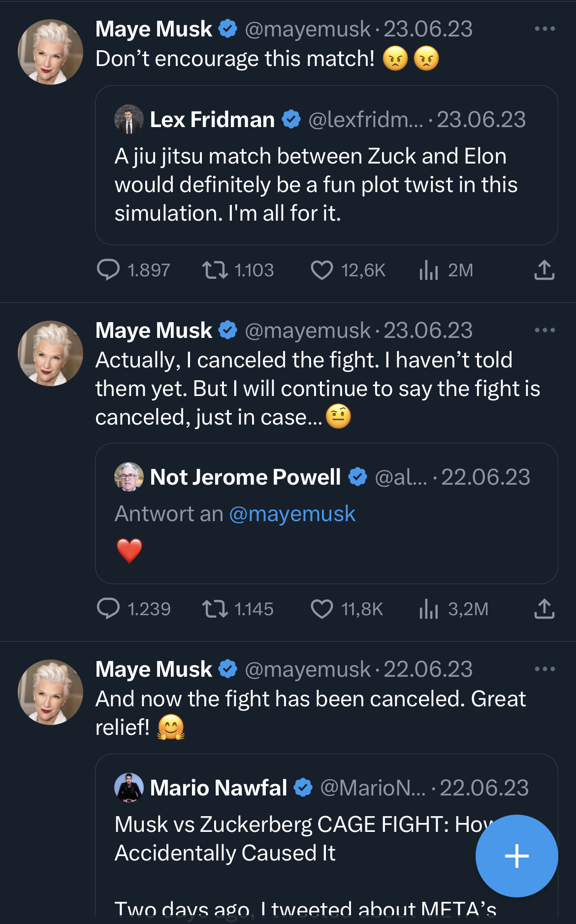The height and width of the screenshot is (924, 576).
Task: Open the quoted Lex Fridman tweet
Action: (x=326, y=185)
